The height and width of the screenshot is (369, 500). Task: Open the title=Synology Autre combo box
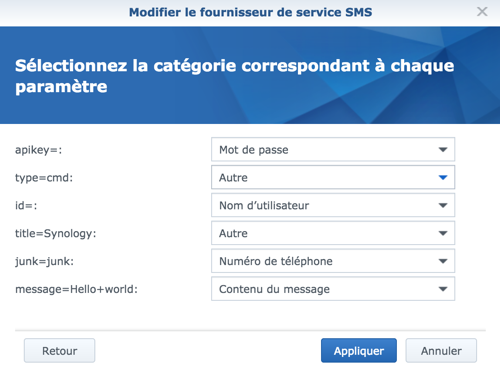click(333, 233)
